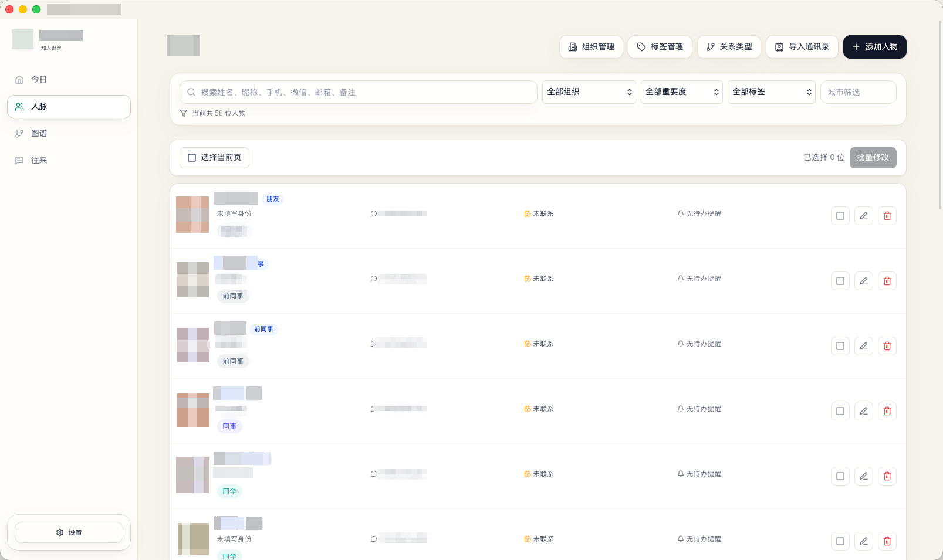The width and height of the screenshot is (943, 560).
Task: Click 无待办提醒 in the fifth row
Action: coord(704,474)
